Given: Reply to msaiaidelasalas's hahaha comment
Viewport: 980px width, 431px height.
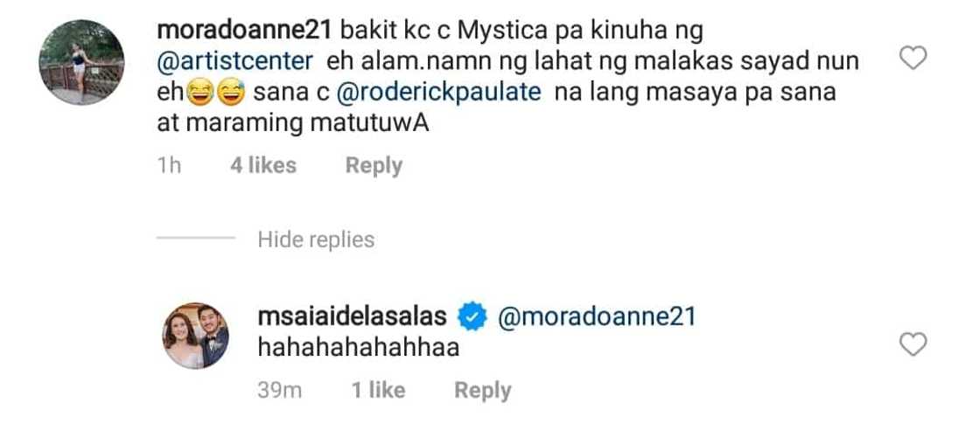Looking at the screenshot, I should 482,391.
